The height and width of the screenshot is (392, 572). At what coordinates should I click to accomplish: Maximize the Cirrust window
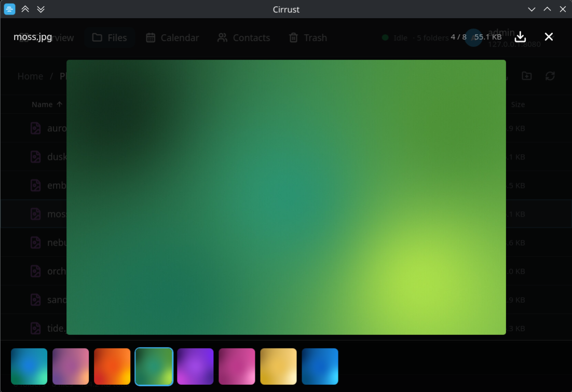547,9
